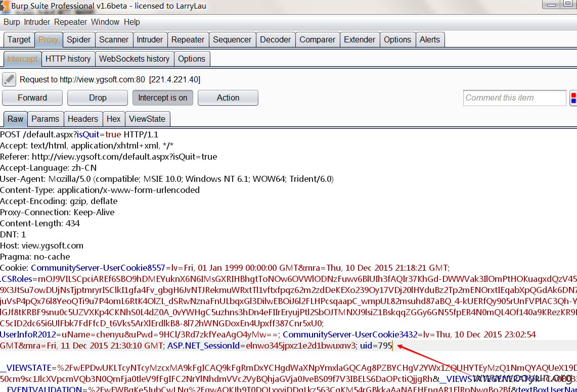Viewport: 577px width, 392px height.
Task: Click the CommunityServer-UserCookie8557 cookie name
Action: pos(98,268)
